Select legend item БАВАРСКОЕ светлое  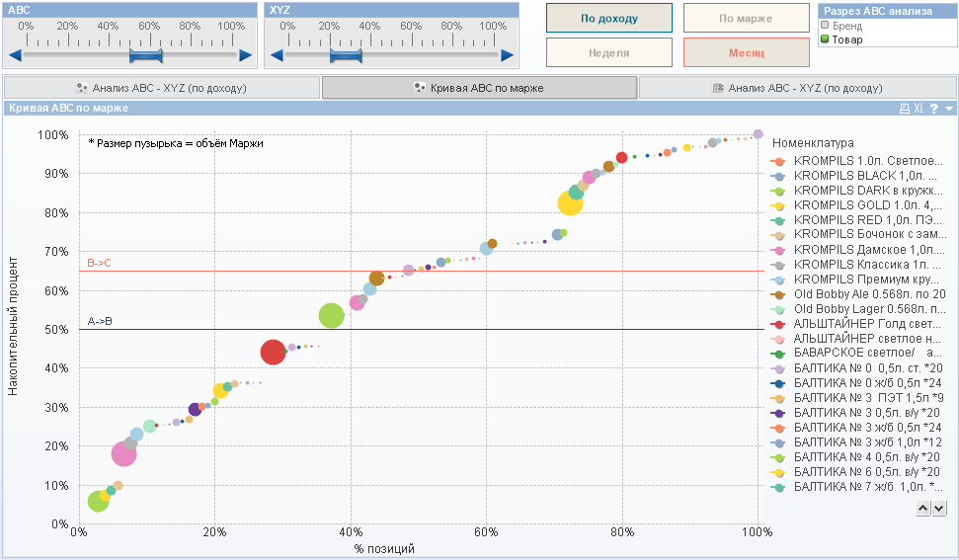click(x=857, y=353)
